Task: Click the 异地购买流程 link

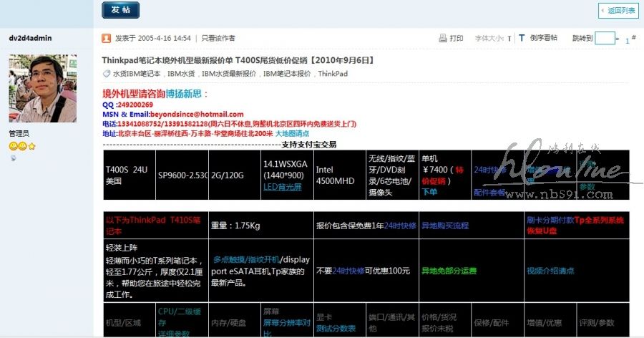Action: pos(444,225)
